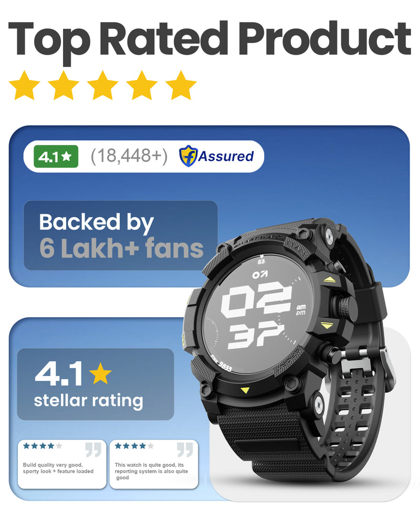The height and width of the screenshot is (521, 420).
Task: Click the blue star rating in second review card
Action: (134, 446)
